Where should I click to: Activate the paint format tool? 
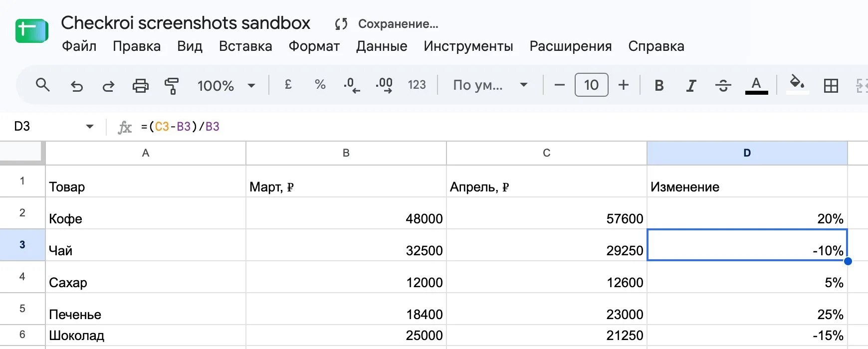pos(172,86)
